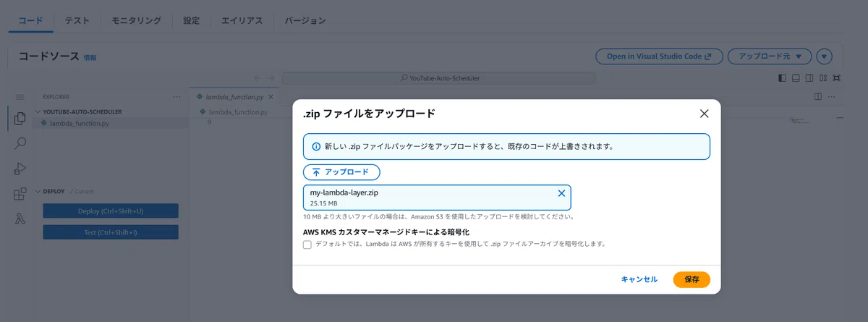Focus the YouTube-Auto-Scheduler search bar
The image size is (868, 322).
pos(439,78)
